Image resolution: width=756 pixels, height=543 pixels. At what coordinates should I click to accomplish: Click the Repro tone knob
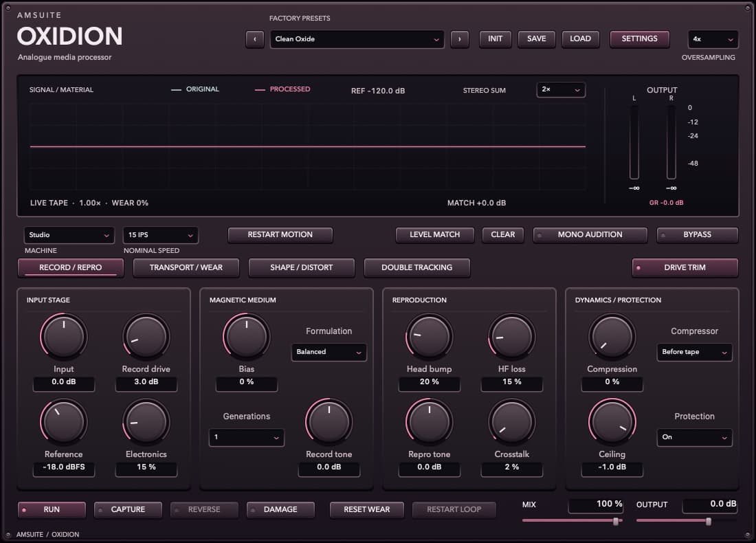click(x=429, y=422)
